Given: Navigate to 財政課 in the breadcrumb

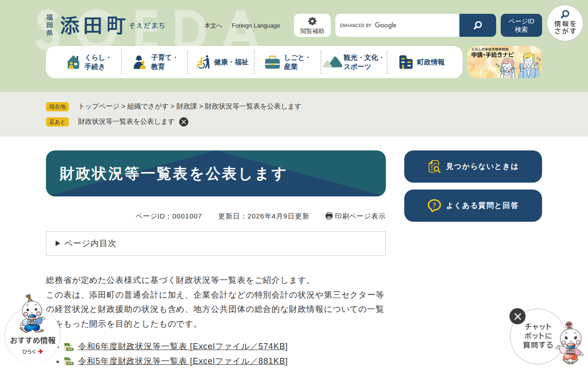Looking at the screenshot, I should point(186,106).
